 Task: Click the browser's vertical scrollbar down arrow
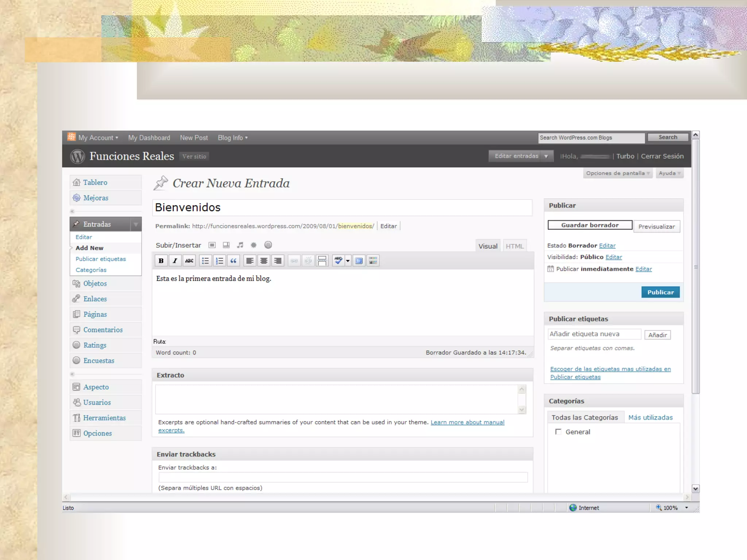coord(696,489)
